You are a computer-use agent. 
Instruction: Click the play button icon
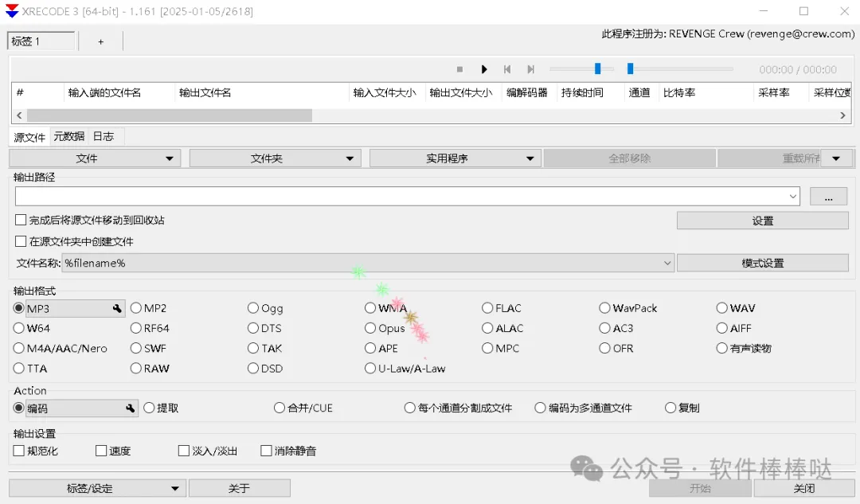tap(484, 69)
